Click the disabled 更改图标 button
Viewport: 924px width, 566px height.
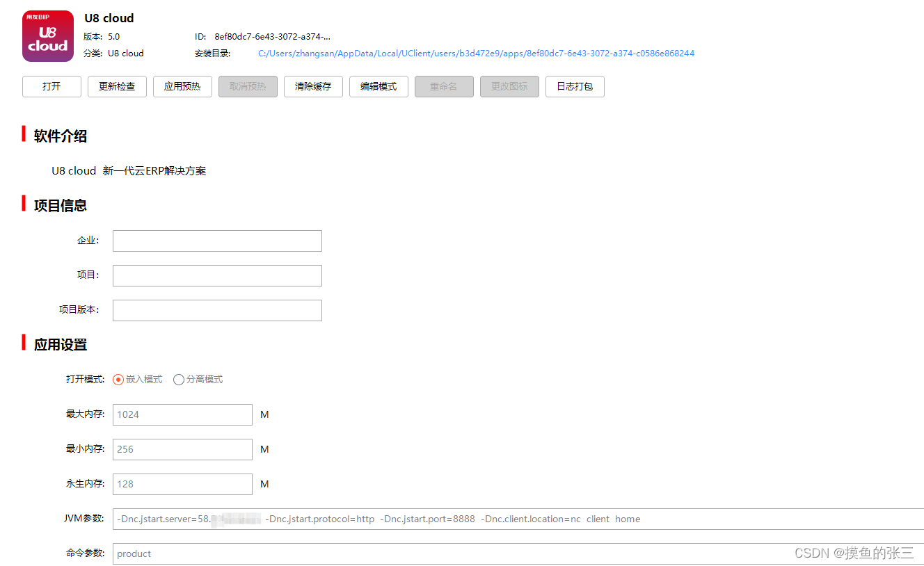pos(509,87)
